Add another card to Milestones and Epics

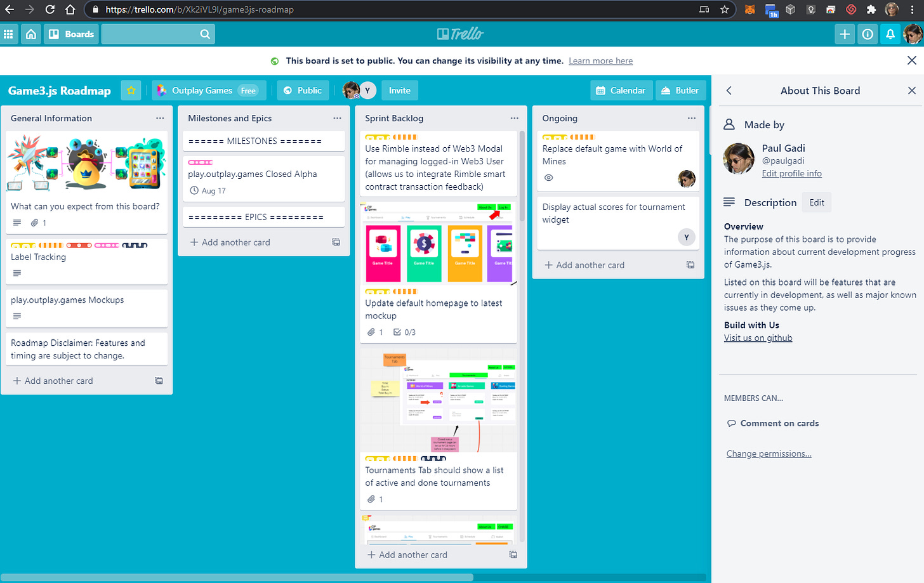230,242
